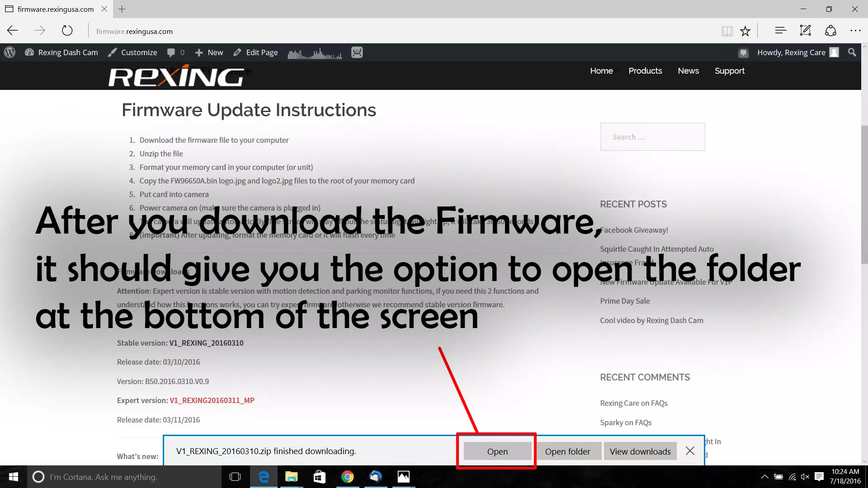This screenshot has height=488, width=868.
Task: Click Cortana search box
Action: 124,477
